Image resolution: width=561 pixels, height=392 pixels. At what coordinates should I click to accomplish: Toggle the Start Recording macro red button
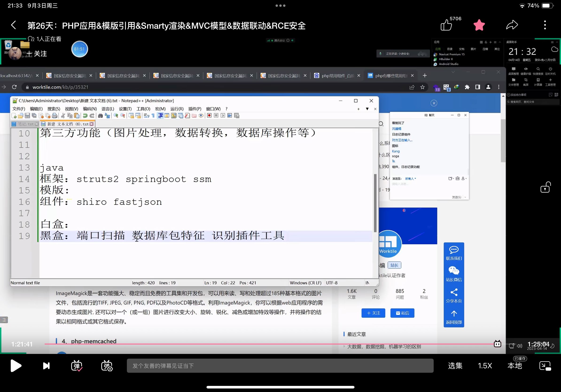point(209,116)
